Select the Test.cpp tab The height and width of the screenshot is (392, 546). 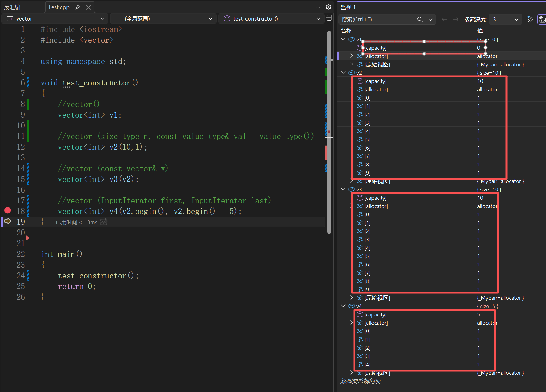[59, 7]
